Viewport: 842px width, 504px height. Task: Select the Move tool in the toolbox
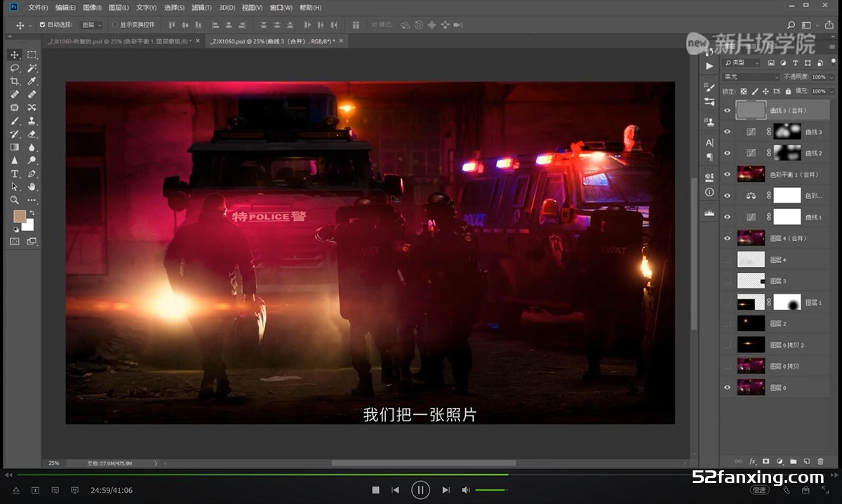pos(15,55)
